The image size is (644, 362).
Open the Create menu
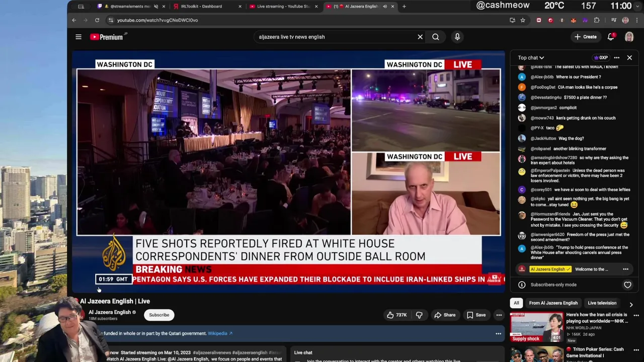click(586, 37)
